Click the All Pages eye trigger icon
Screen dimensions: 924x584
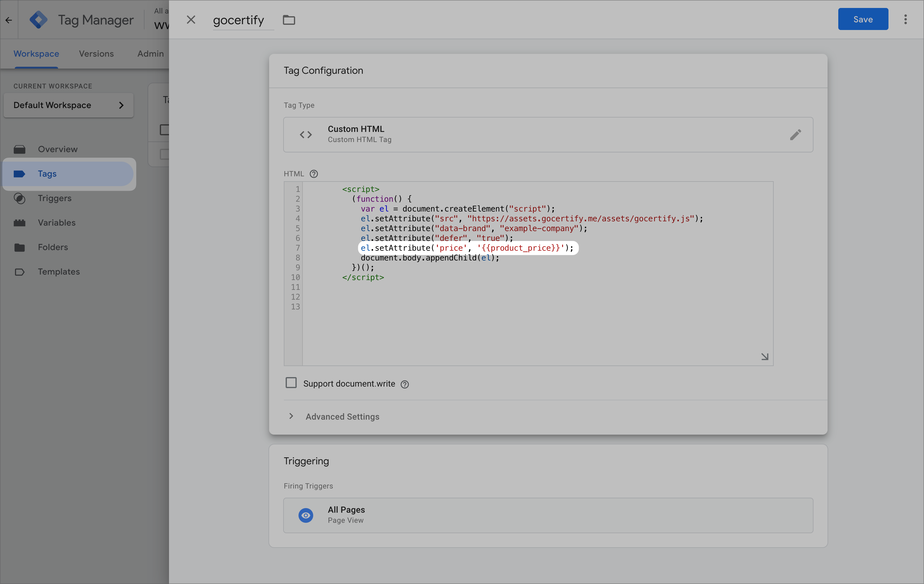(x=306, y=515)
